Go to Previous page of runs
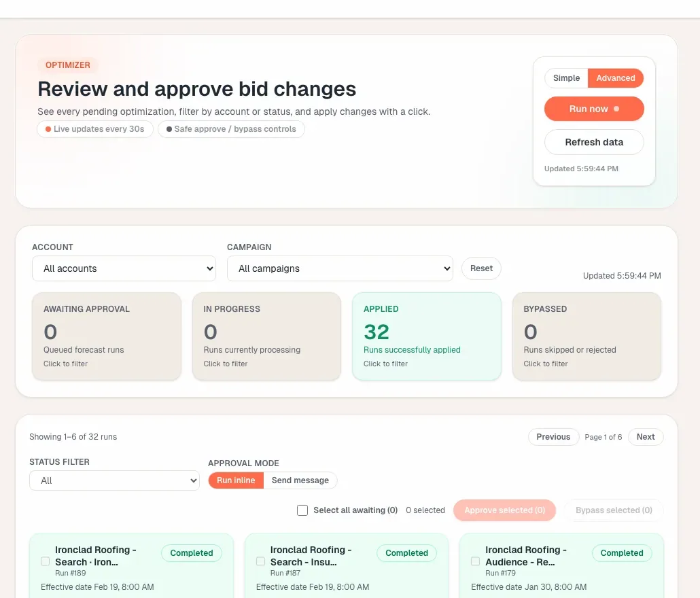 [x=553, y=437]
